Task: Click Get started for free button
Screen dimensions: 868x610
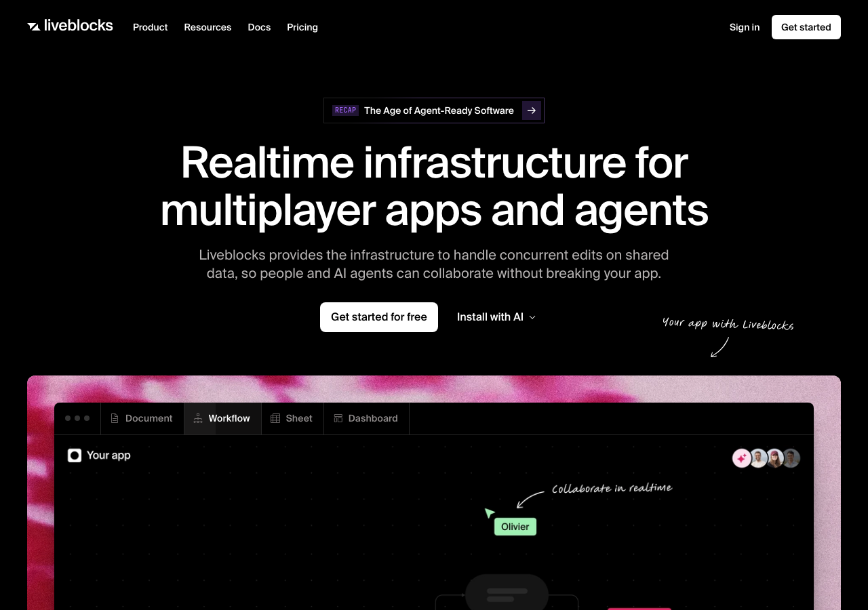Action: point(379,317)
